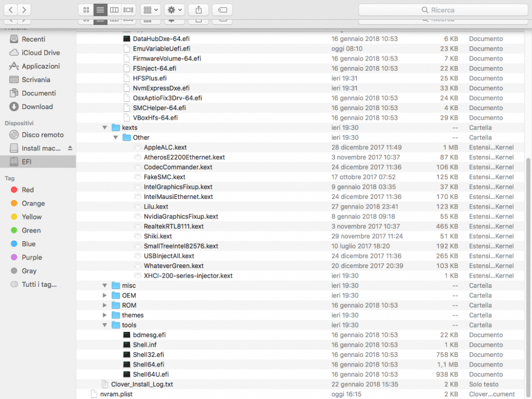Image resolution: width=532 pixels, height=399 pixels.
Task: Open the item arrangement dropdown
Action: (151, 10)
